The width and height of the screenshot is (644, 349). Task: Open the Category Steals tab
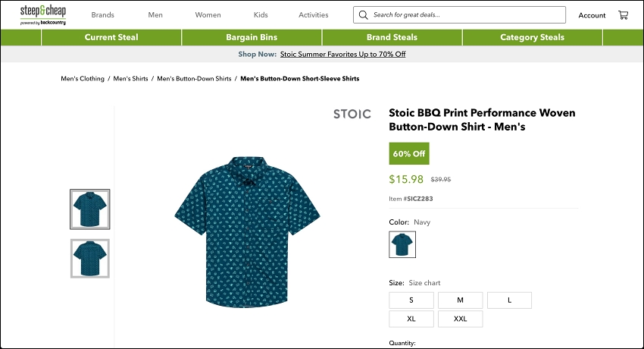coord(533,37)
